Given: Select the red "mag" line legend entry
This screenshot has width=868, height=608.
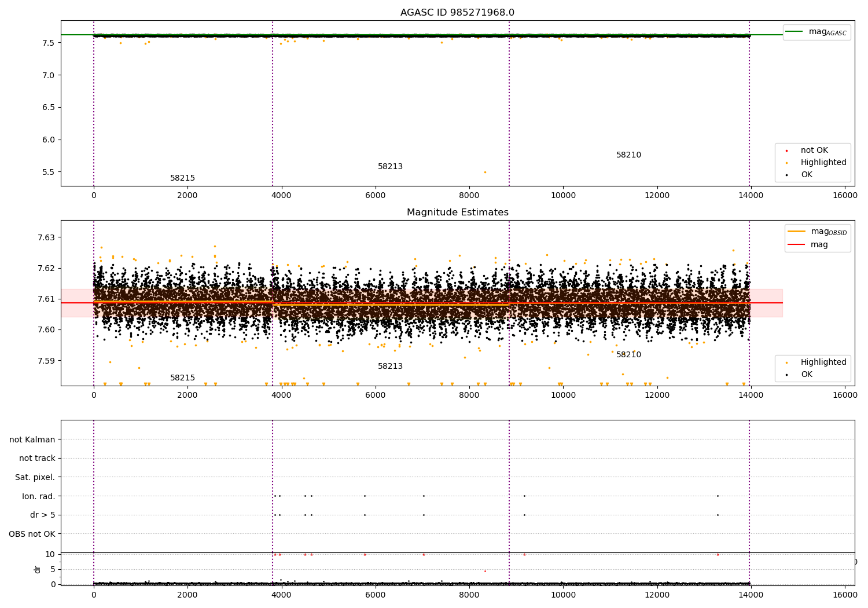Looking at the screenshot, I should point(808,244).
